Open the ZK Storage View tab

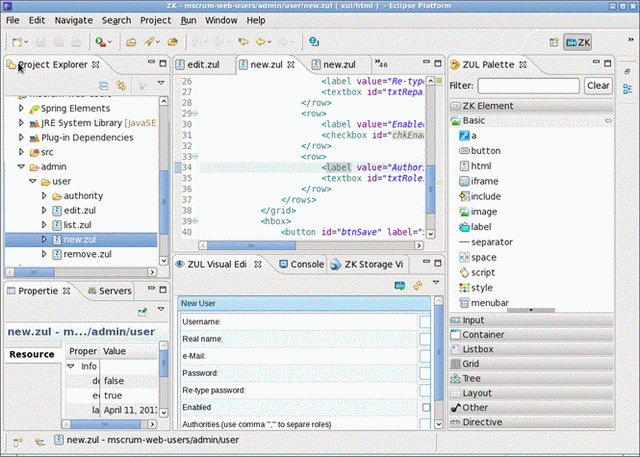(x=368, y=264)
